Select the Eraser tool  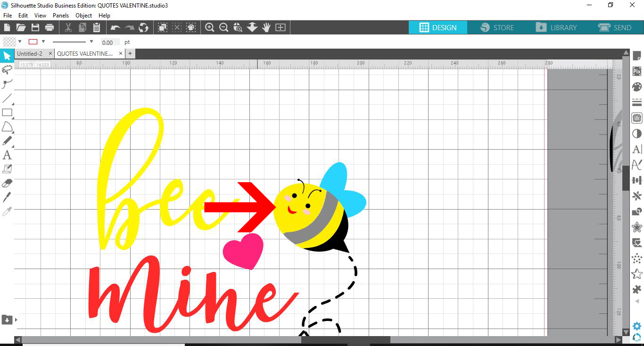pos(7,183)
